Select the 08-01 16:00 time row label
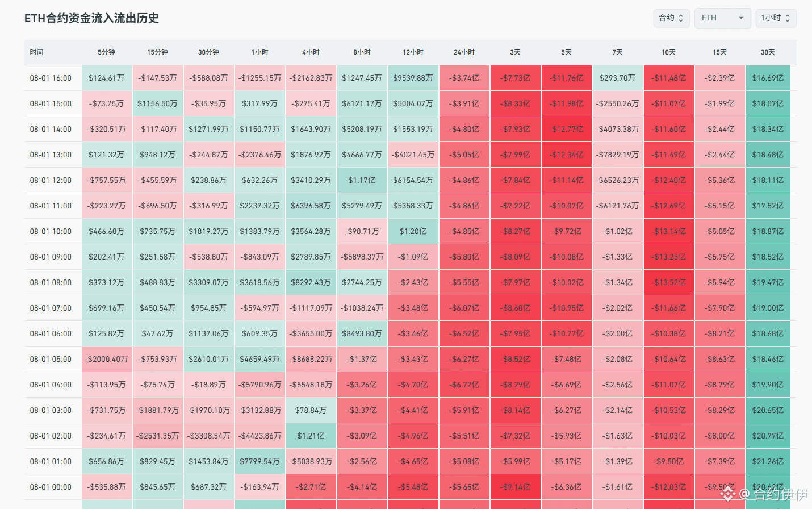The height and width of the screenshot is (509, 812). (x=51, y=78)
